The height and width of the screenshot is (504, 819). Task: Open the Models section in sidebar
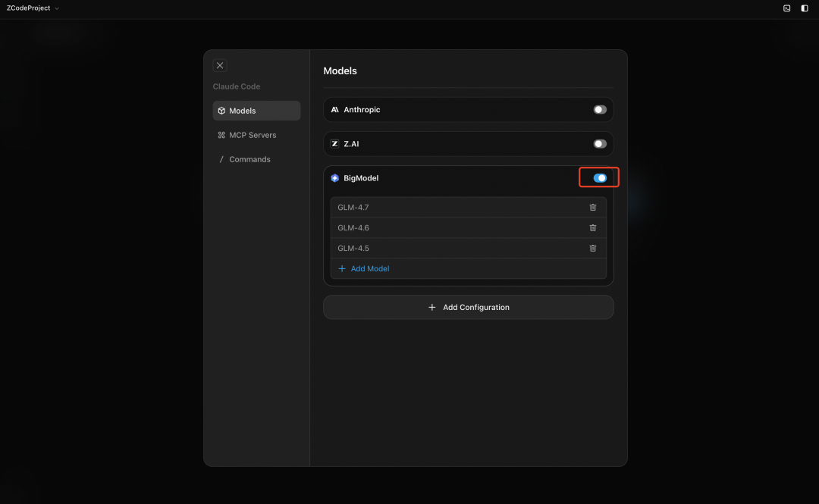[256, 111]
